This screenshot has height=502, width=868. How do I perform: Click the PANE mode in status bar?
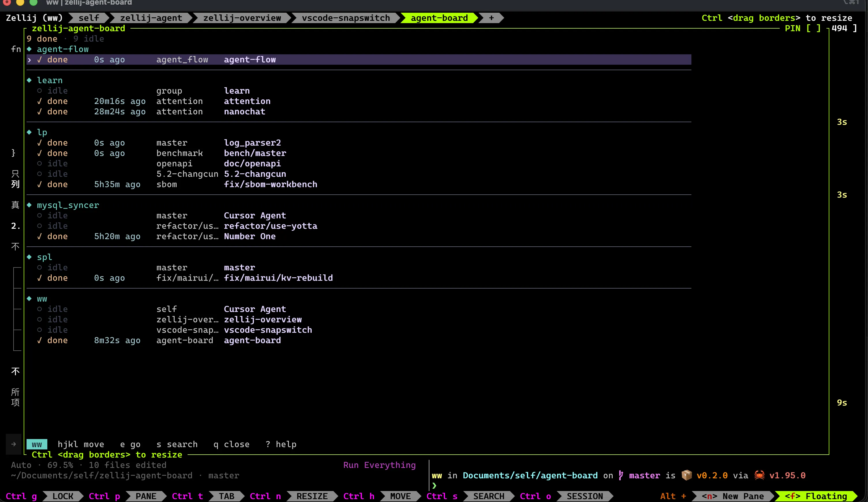tap(146, 497)
